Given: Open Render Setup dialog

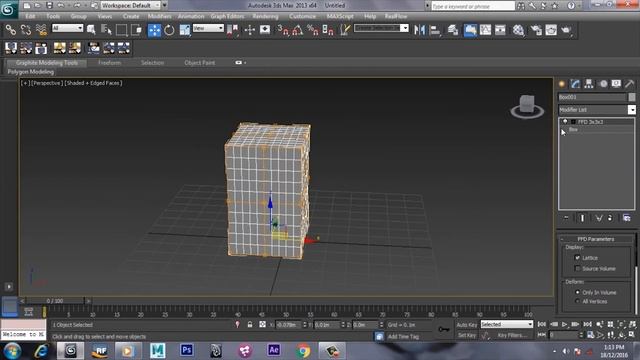Looking at the screenshot, I should pos(536,30).
